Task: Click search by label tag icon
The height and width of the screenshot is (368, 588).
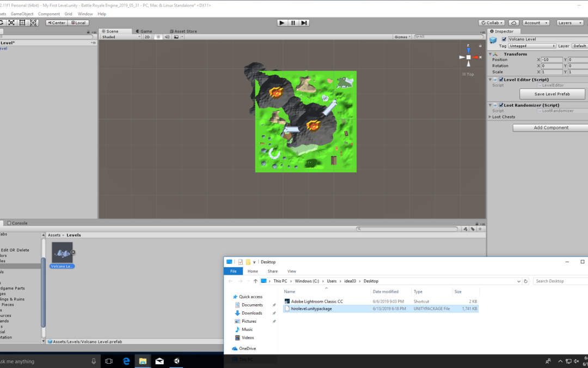Action: point(473,228)
